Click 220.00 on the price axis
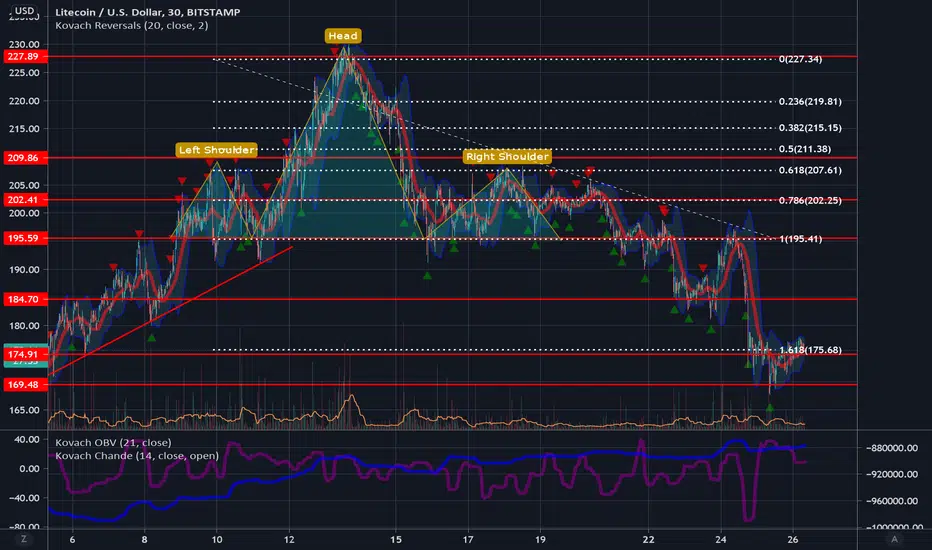Viewport: 932px width, 550px height. 24,101
